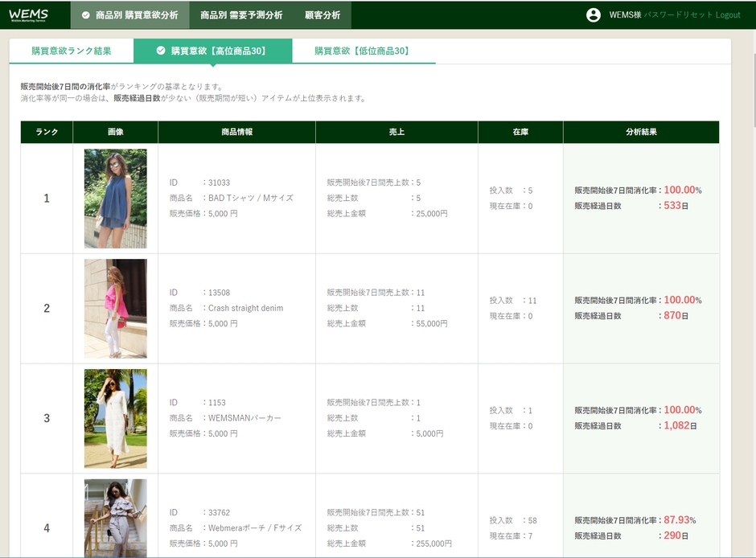Click the user account avatar icon
Image resolution: width=756 pixels, height=558 pixels.
pyautogui.click(x=594, y=14)
